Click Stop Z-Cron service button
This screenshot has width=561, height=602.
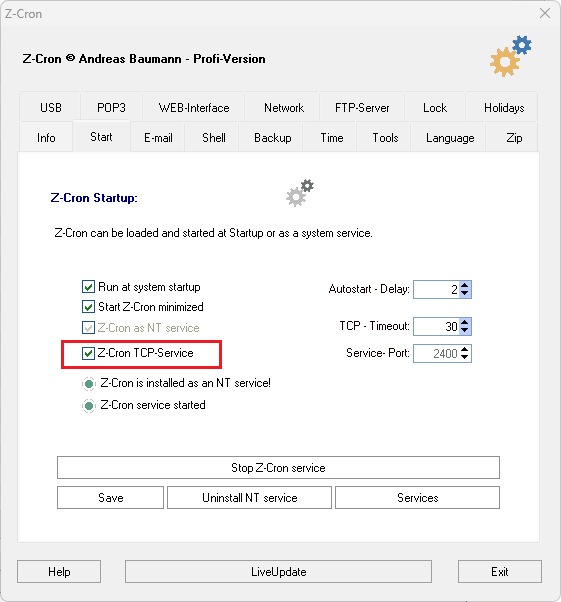coord(278,468)
